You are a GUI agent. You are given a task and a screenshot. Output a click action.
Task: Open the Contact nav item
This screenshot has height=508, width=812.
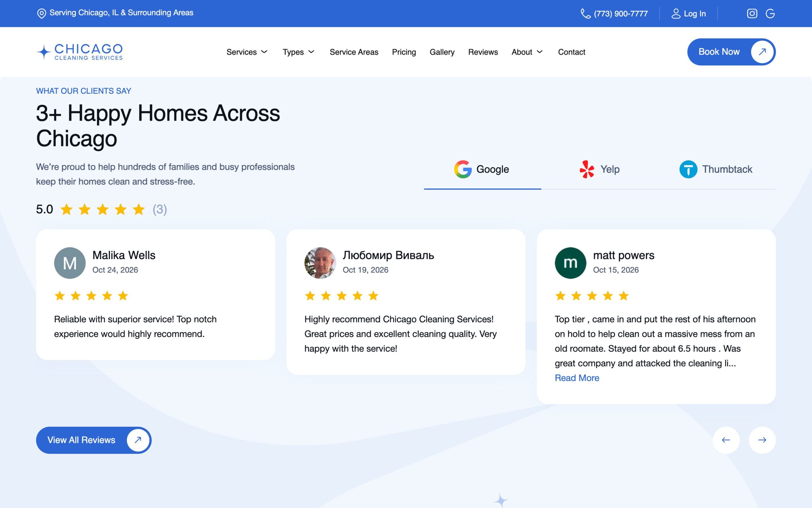(572, 52)
